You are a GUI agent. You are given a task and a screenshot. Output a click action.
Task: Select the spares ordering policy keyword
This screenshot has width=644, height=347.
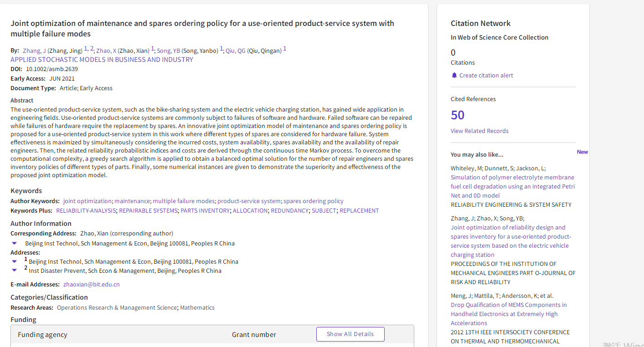[x=313, y=201]
